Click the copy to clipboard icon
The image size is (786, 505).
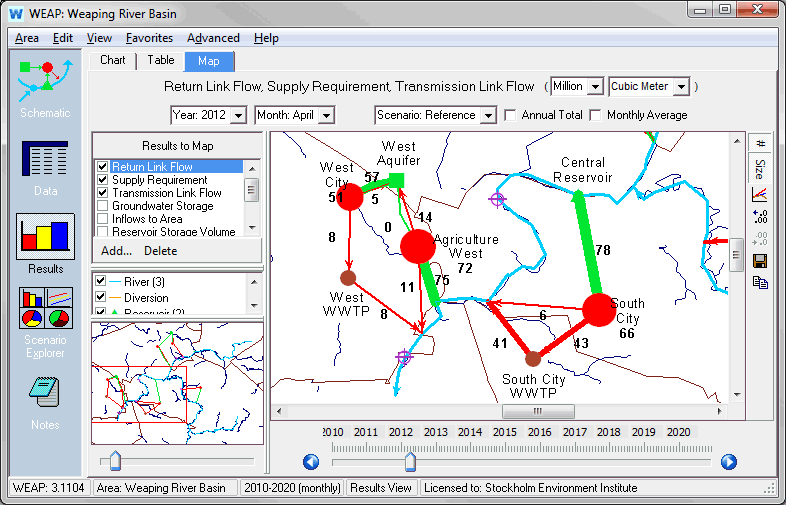[x=760, y=283]
